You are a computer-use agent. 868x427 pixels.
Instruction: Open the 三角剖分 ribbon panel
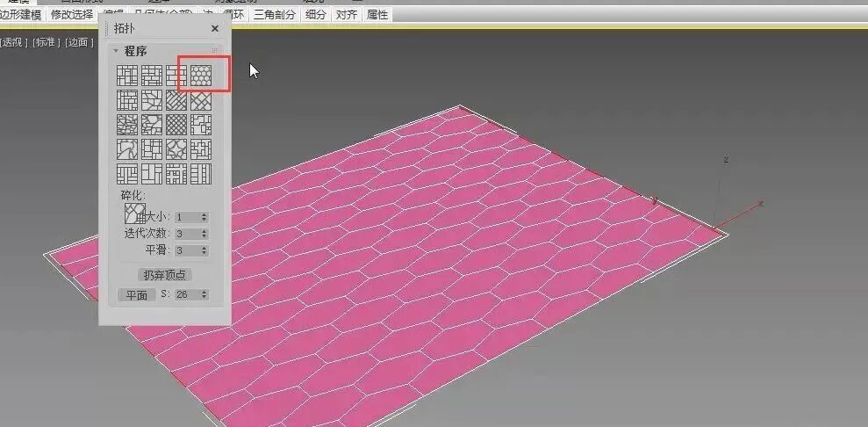coord(275,15)
